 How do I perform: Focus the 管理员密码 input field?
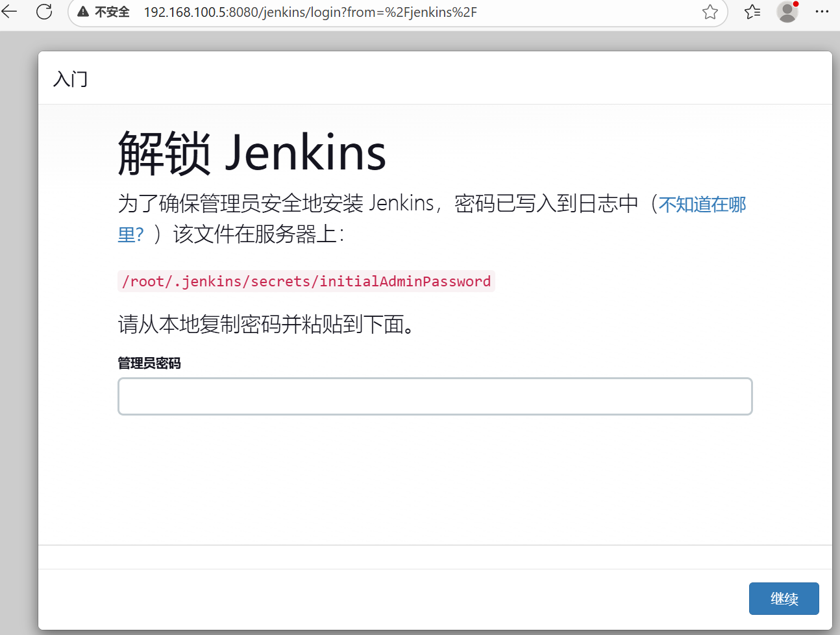point(435,396)
